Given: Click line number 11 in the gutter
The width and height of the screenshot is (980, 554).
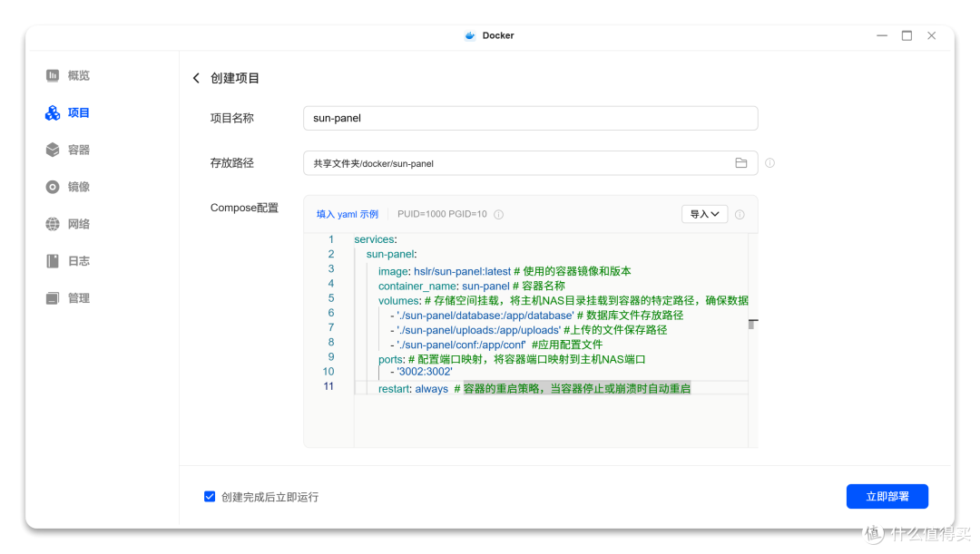Looking at the screenshot, I should coord(328,386).
